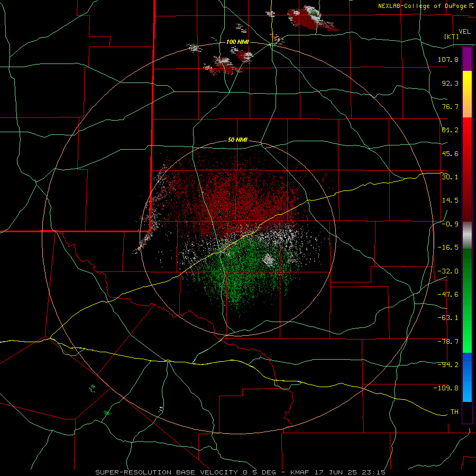Click the white velocity patch inside green echoes
The width and height of the screenshot is (476, 476).
pyautogui.click(x=268, y=260)
